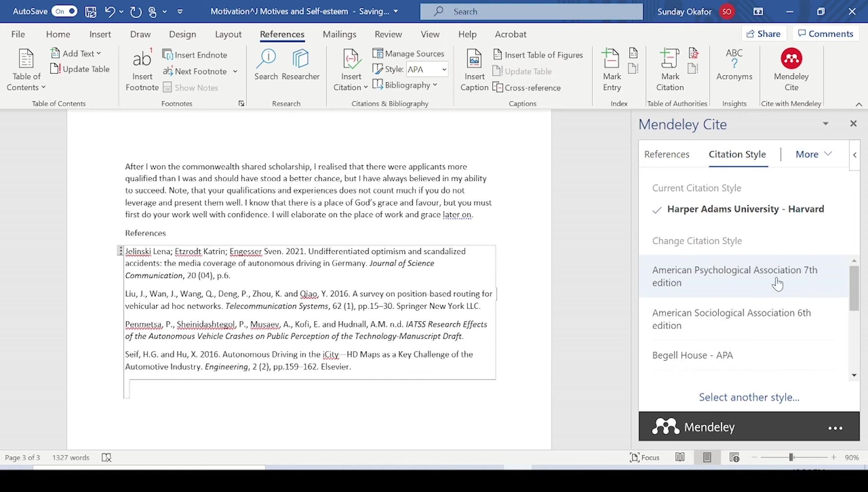Open the Acrobat ribbon tab

[510, 34]
